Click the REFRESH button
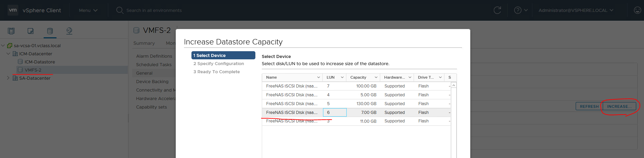 coord(589,106)
